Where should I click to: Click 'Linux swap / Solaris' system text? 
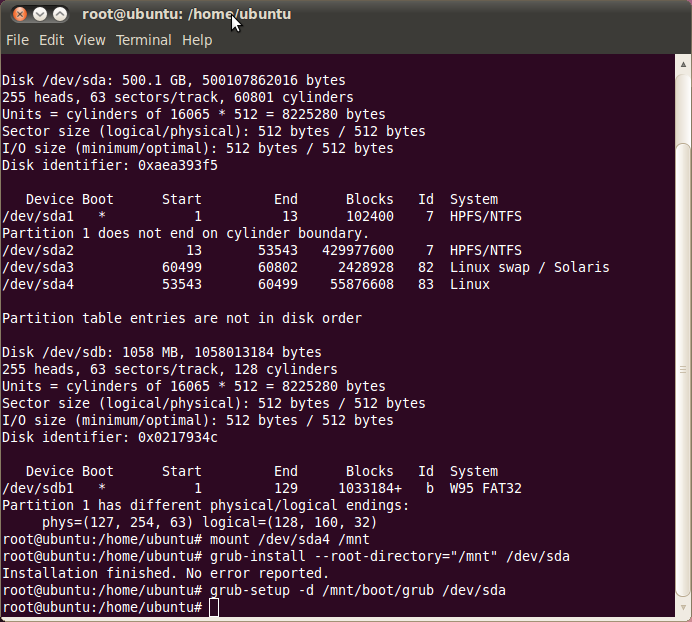pos(530,268)
